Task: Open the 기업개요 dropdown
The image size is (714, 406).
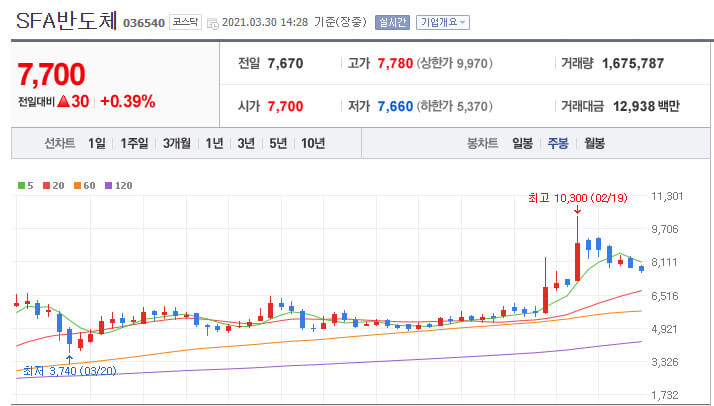Action: tap(443, 22)
